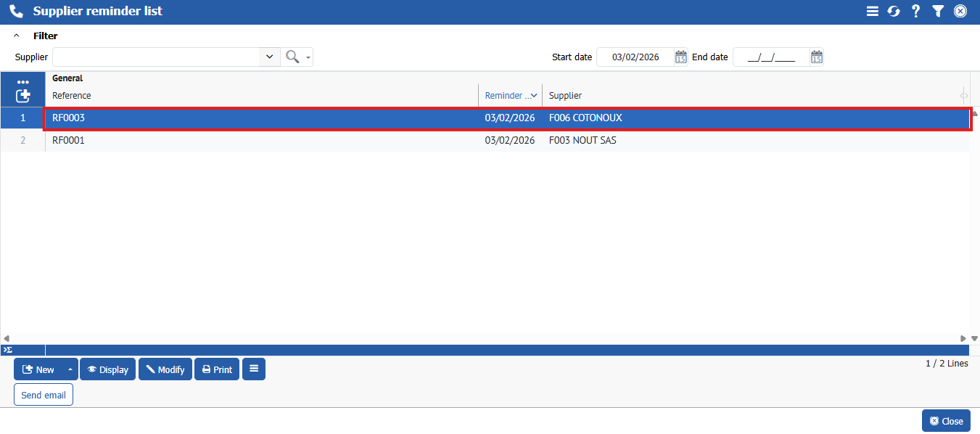This screenshot has width=980, height=434.
Task: Click the Display button
Action: (x=107, y=369)
